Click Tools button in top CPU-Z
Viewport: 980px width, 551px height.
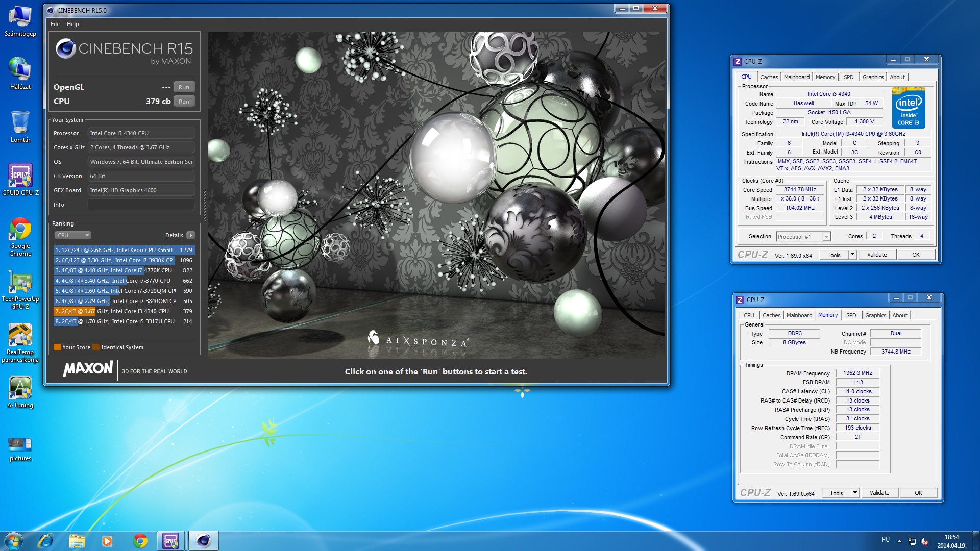[x=834, y=255]
